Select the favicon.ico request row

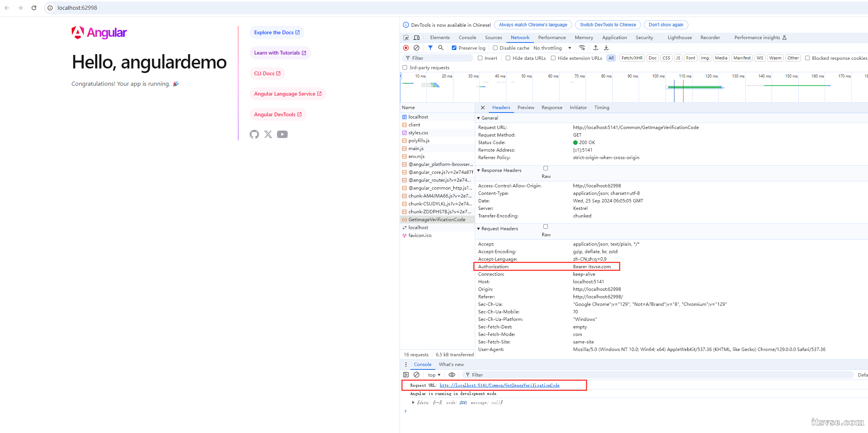point(437,235)
